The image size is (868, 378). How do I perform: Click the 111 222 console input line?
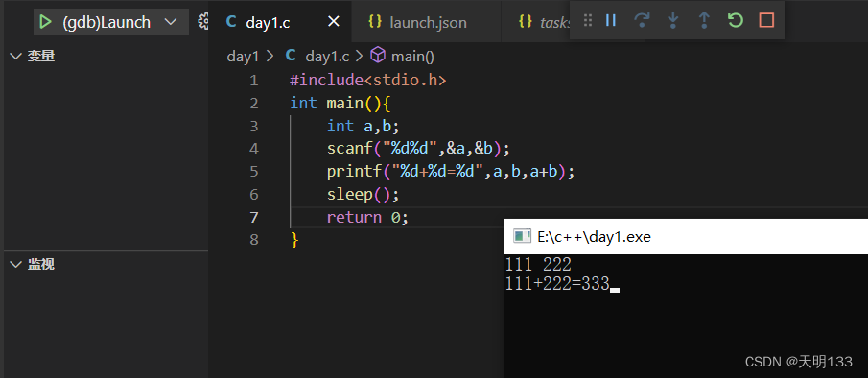click(x=538, y=264)
